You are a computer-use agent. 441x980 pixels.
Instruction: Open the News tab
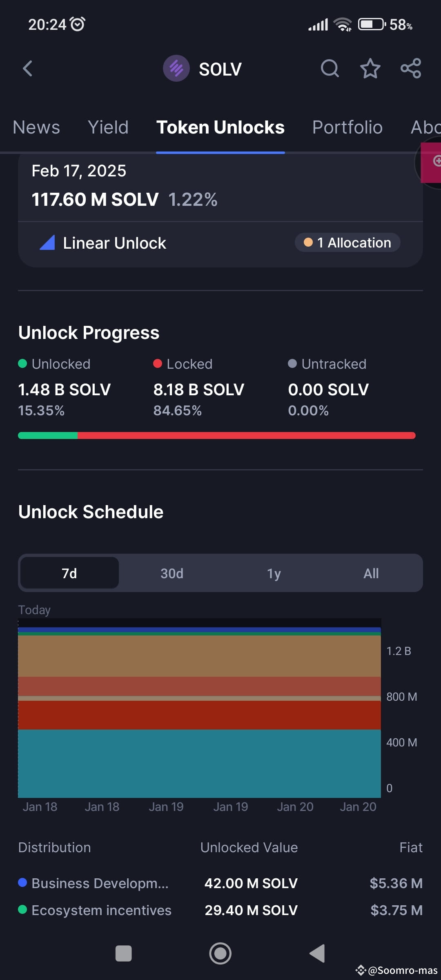36,127
